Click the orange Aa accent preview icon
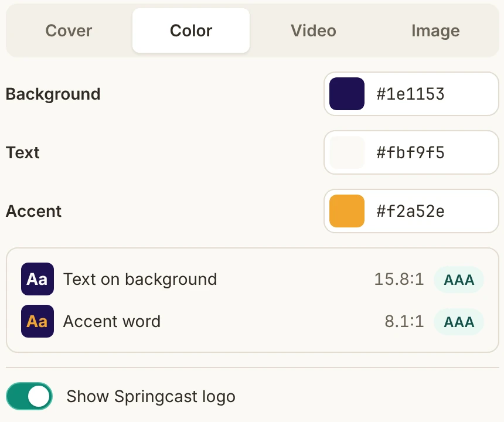This screenshot has width=504, height=422. click(x=38, y=321)
